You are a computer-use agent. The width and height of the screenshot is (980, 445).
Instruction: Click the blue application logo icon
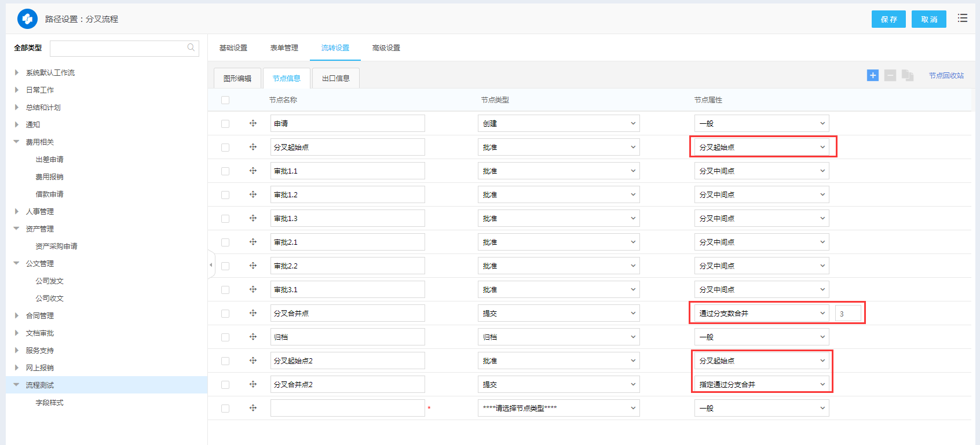coord(27,19)
